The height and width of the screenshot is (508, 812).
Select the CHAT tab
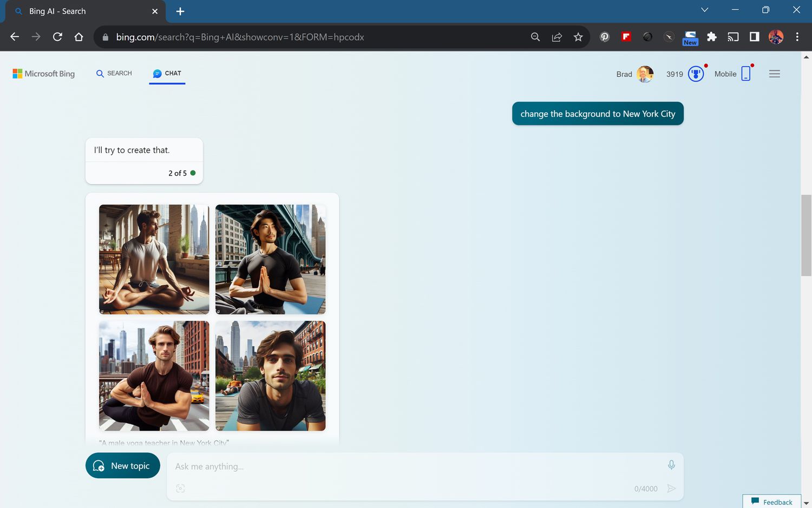click(x=167, y=74)
